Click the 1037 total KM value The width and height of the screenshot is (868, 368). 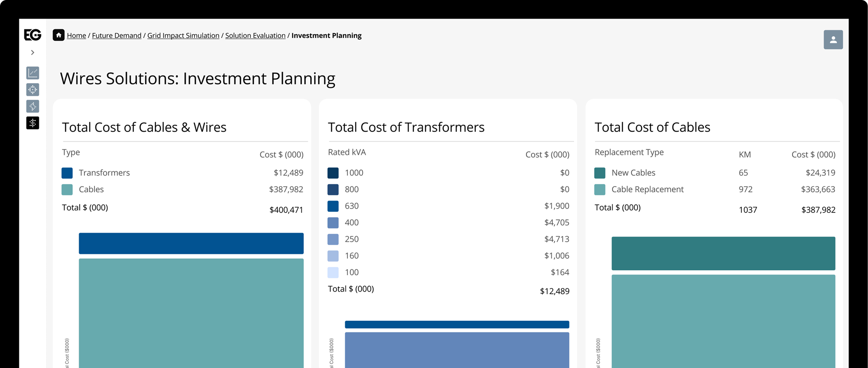[x=748, y=210]
